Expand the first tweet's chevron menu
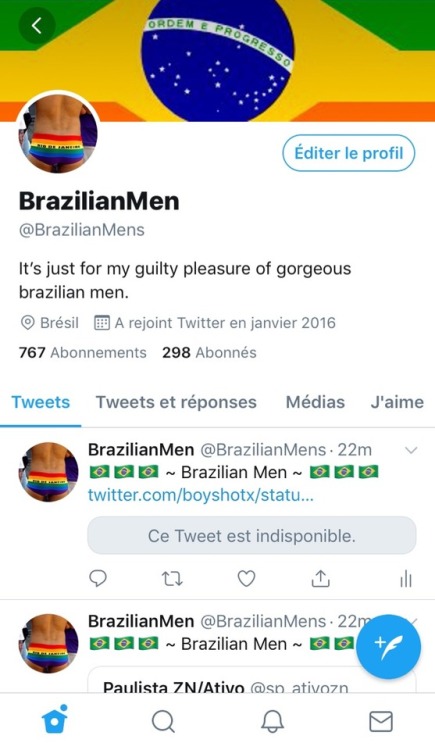Screen dimensions: 435x750 tap(411, 450)
